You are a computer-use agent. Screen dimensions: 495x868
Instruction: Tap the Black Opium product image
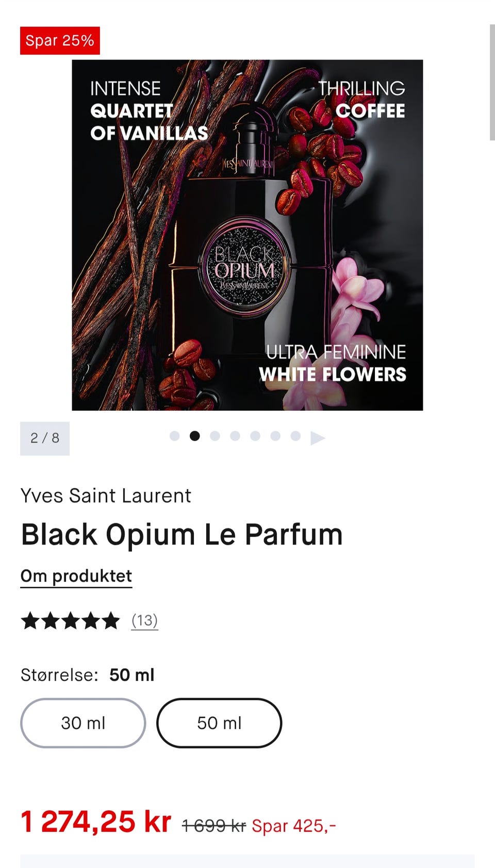[x=247, y=235]
